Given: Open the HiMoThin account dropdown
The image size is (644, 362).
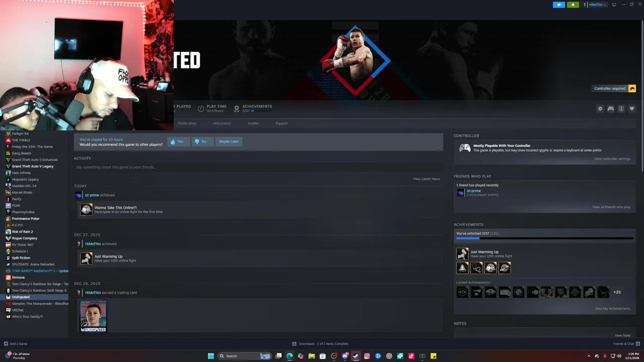Looking at the screenshot, I should 597,5.
